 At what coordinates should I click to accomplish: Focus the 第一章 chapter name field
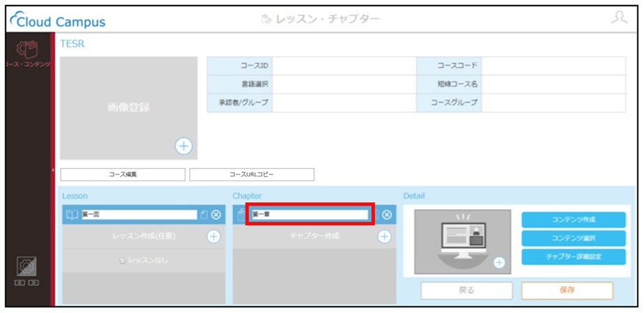(310, 215)
